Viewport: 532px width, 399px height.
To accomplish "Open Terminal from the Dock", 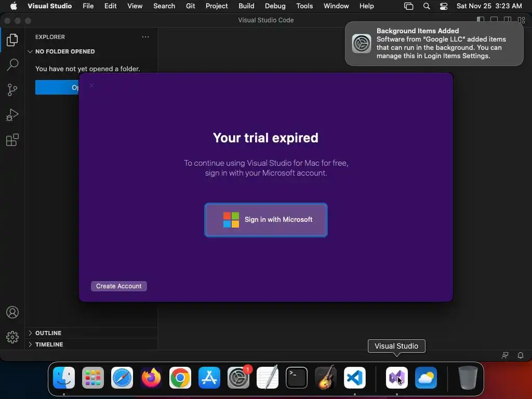I will click(297, 378).
